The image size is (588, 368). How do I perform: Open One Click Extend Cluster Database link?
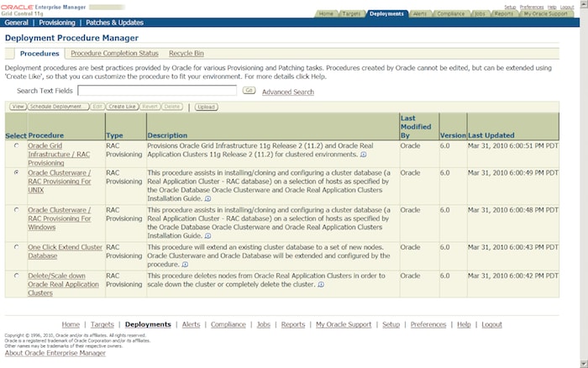click(65, 251)
